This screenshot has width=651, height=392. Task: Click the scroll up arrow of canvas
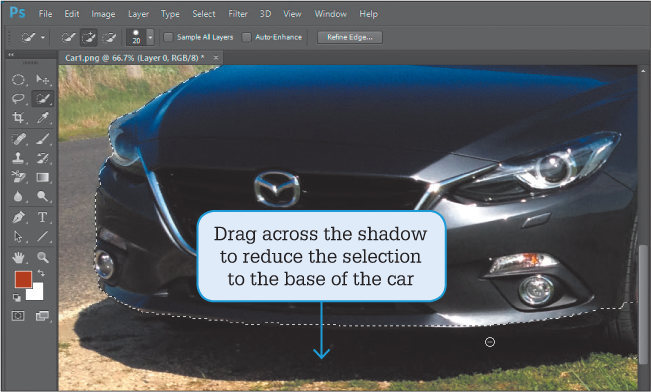click(x=643, y=71)
